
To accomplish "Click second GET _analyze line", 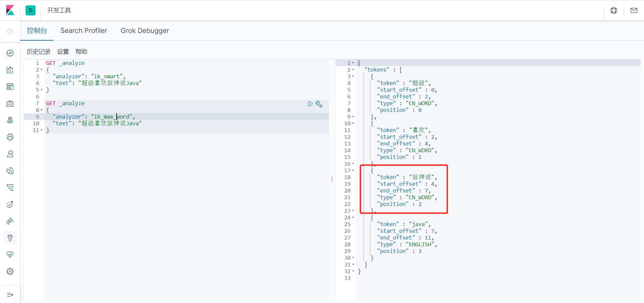I will 65,103.
